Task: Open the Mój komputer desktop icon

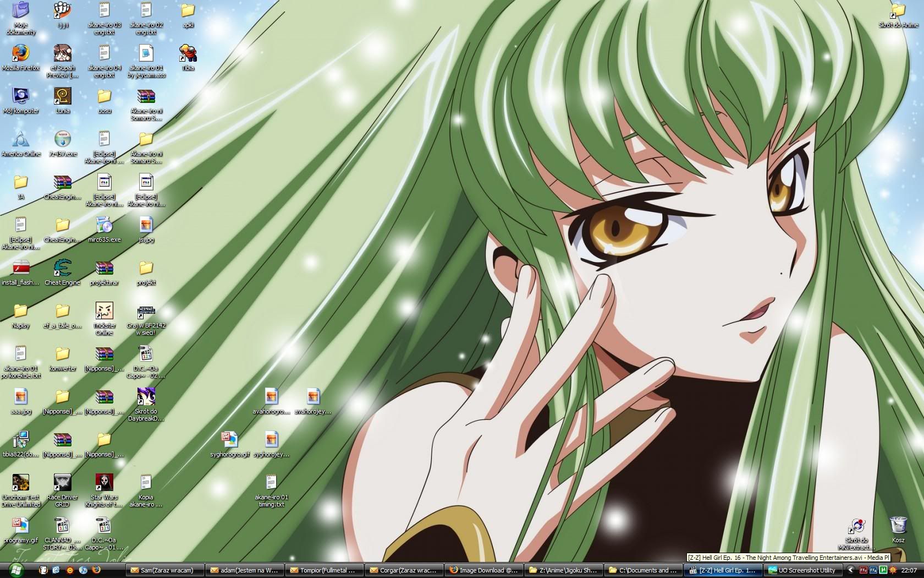Action: [20, 101]
